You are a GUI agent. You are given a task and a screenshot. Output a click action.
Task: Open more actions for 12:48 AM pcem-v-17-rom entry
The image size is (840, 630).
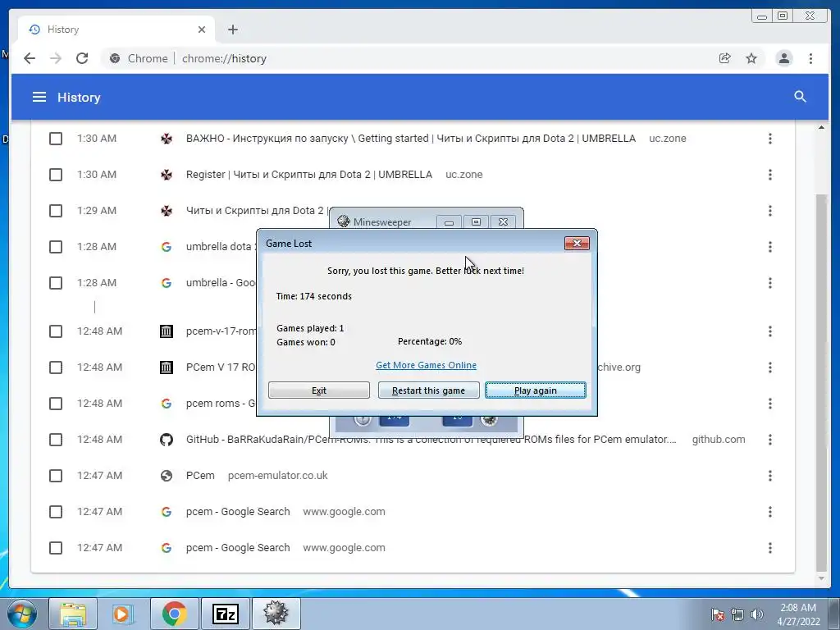769,331
